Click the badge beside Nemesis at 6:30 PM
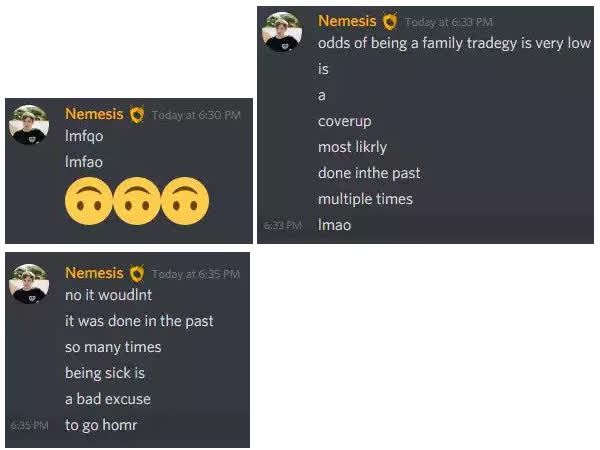Viewport: 600px width, 450px height. (137, 115)
